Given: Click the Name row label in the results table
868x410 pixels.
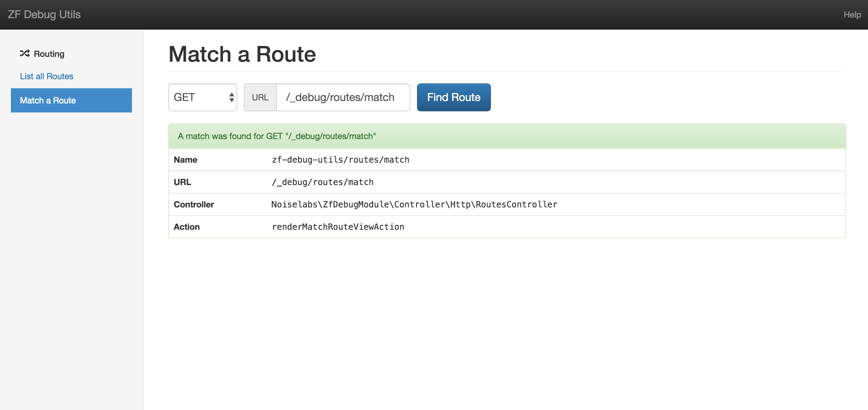Looking at the screenshot, I should [x=185, y=160].
